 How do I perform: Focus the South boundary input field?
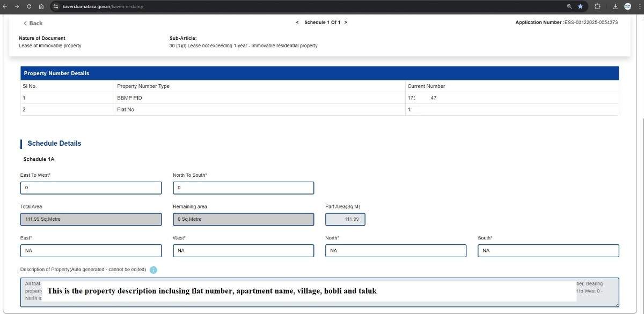pyautogui.click(x=548, y=251)
